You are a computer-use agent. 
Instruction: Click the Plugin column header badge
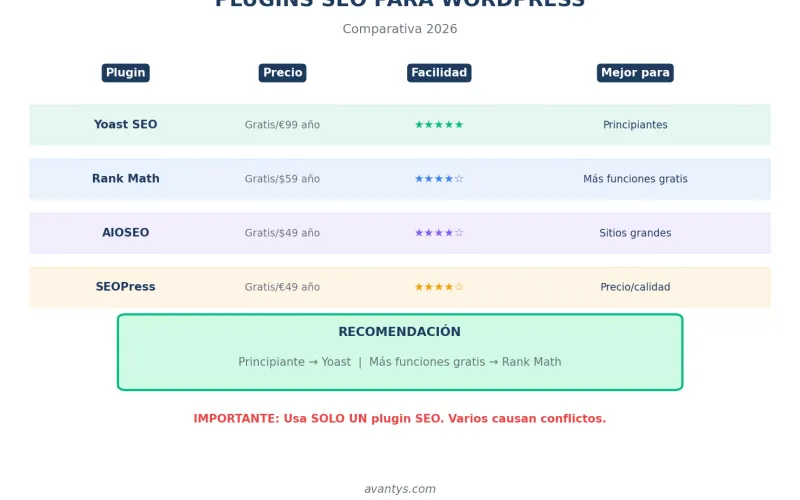point(126,73)
